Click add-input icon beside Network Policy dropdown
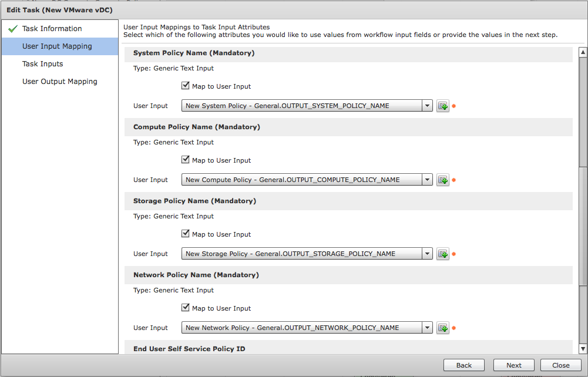 (443, 328)
